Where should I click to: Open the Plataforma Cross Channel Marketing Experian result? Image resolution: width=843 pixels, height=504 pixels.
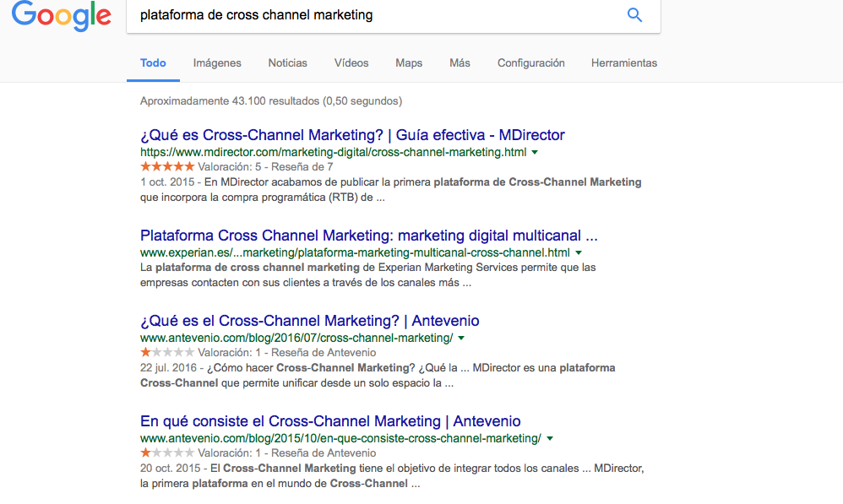369,236
